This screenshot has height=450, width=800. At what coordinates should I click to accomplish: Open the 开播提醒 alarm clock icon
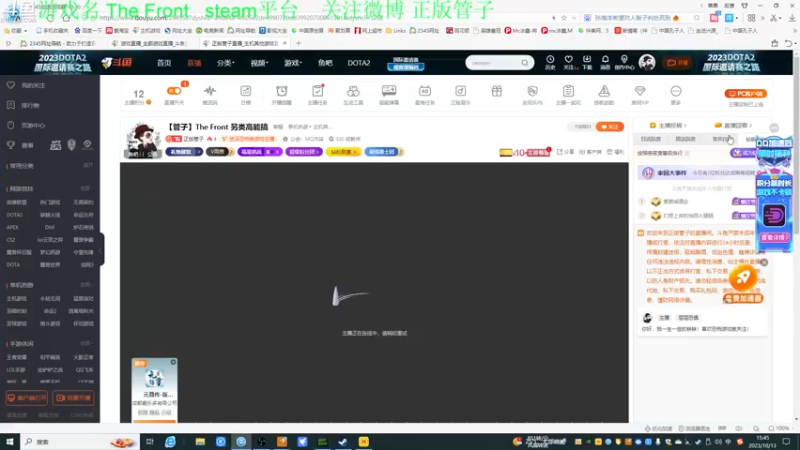282,94
